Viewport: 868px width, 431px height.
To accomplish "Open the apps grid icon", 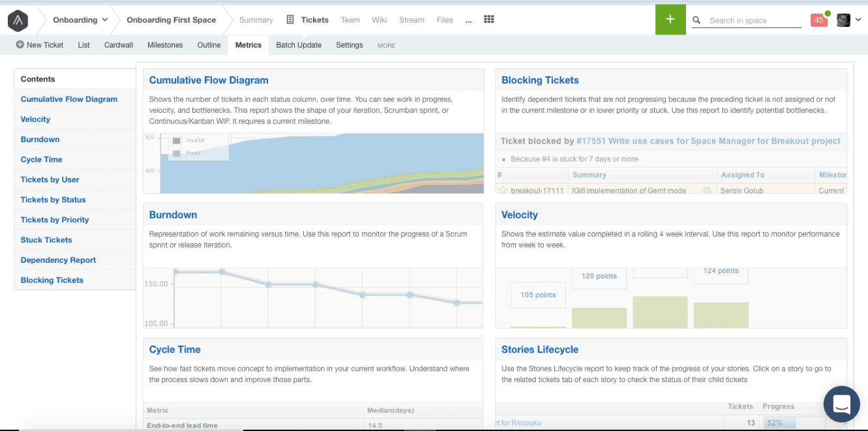I will (x=489, y=20).
